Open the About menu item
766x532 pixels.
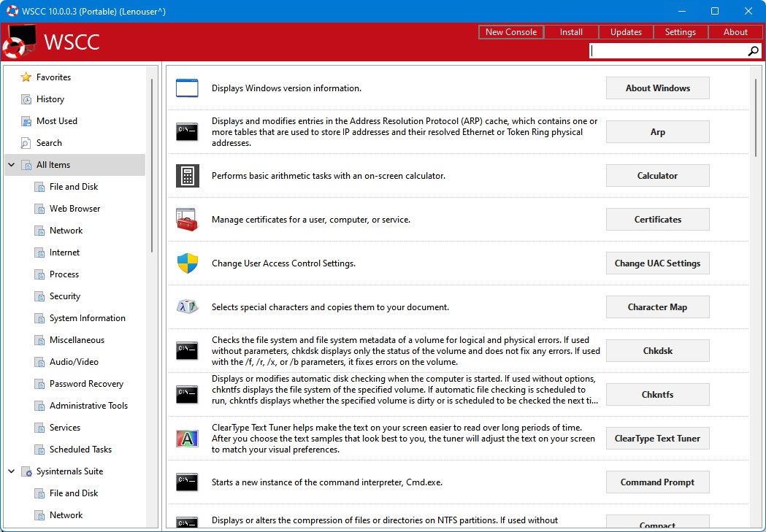[735, 31]
